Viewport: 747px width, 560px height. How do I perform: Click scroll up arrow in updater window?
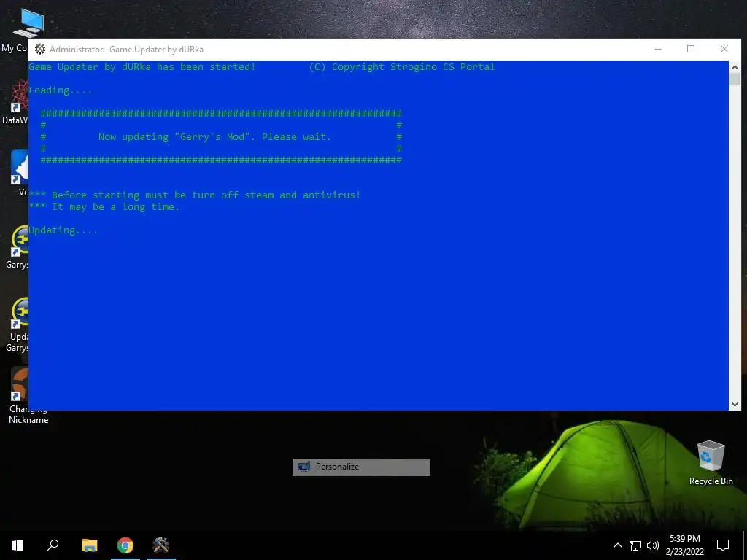tap(735, 66)
